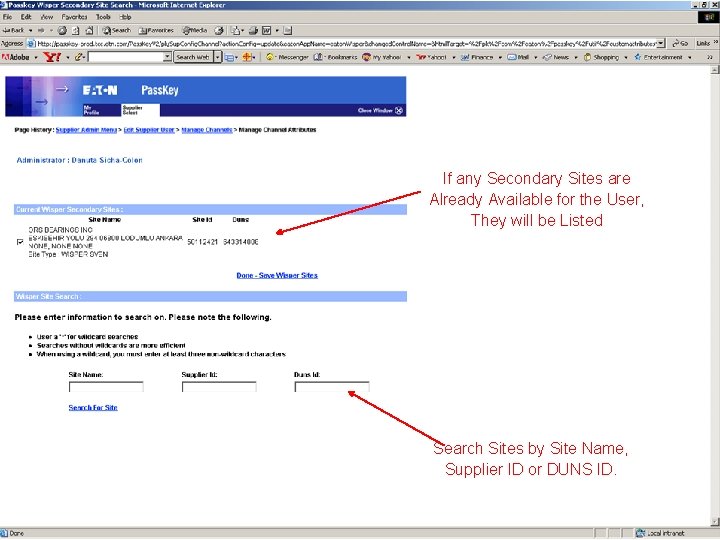The image size is (720, 540).
Task: Open Yahoo Messenger from toolbar
Action: tap(287, 57)
